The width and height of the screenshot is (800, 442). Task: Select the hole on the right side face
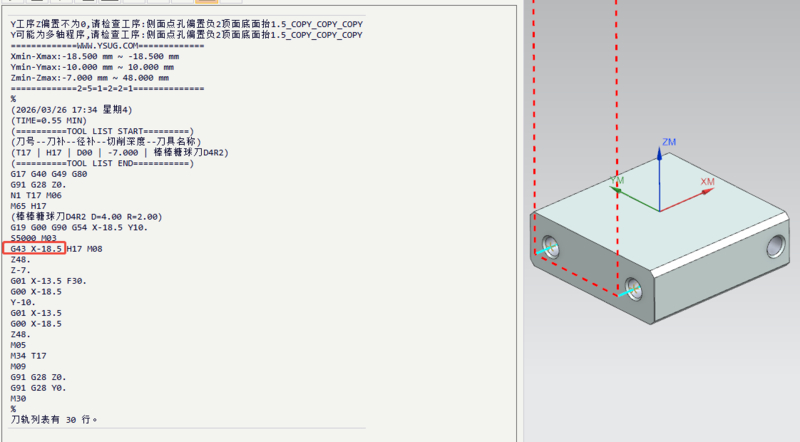776,246
